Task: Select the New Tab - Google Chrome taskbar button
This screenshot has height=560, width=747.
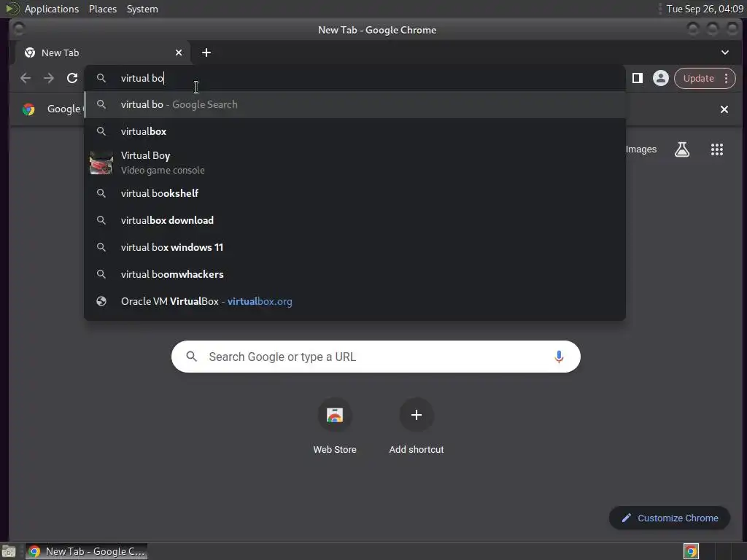Action: (86, 551)
